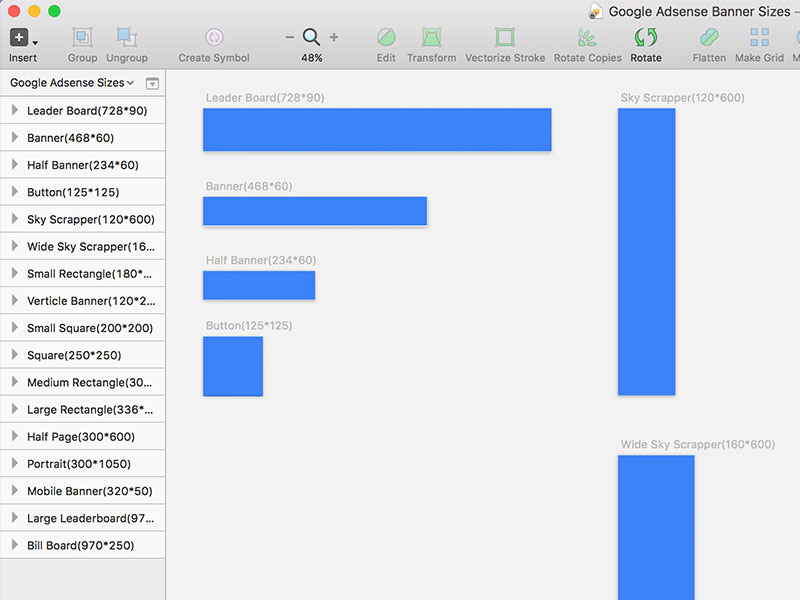Screen dimensions: 800x600
Task: Expand the Leader Board(728*90) artboard
Action: 14,111
